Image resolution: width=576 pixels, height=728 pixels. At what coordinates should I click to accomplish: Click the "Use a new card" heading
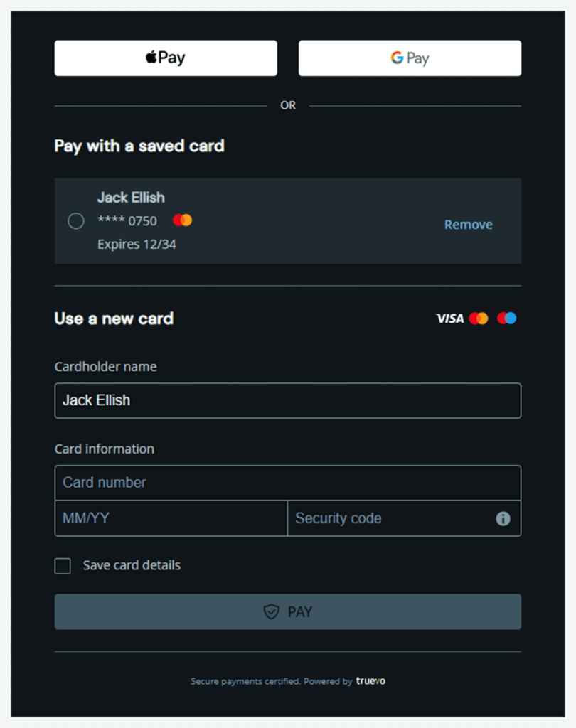click(x=114, y=318)
